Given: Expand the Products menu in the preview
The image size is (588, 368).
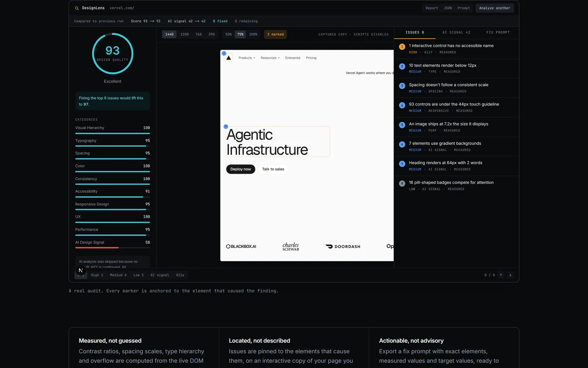Looking at the screenshot, I should 247,58.
